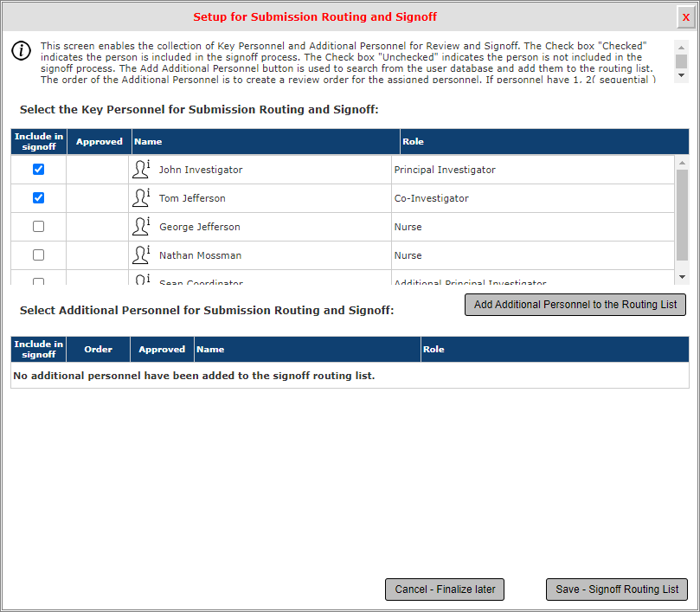Click Add Additional Personnel to the Routing List

click(x=575, y=305)
